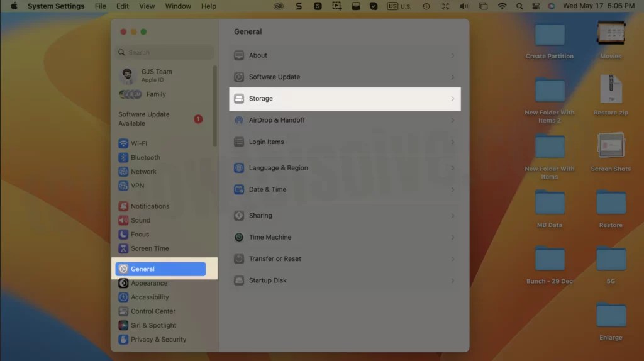Select the Accessibility icon in sidebar
The width and height of the screenshot is (644, 361).
123,297
